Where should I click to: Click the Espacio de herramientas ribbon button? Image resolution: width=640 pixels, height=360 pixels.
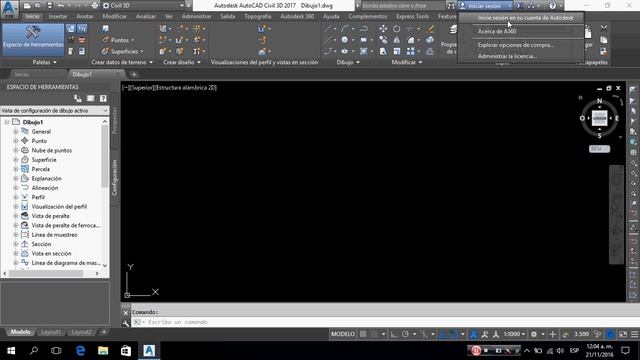[33, 39]
